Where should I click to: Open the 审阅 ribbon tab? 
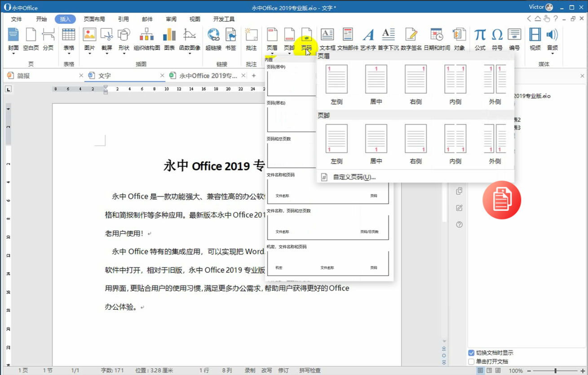coord(171,19)
